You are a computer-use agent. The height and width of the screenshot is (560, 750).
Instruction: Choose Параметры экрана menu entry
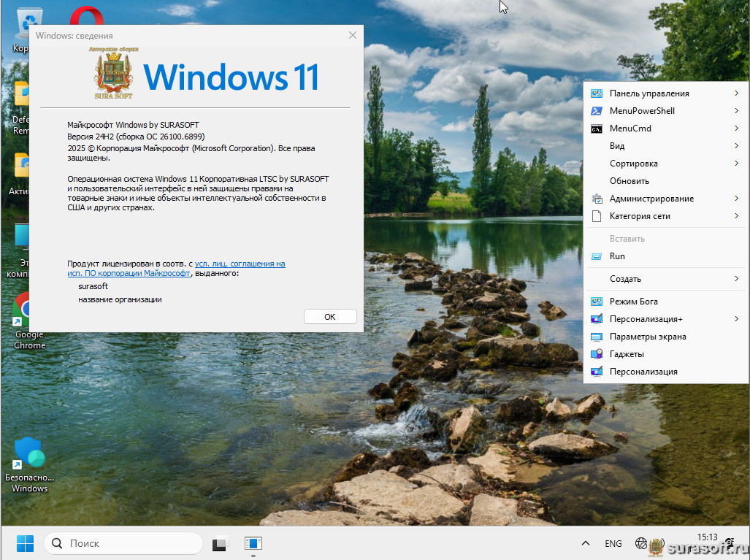click(x=647, y=337)
